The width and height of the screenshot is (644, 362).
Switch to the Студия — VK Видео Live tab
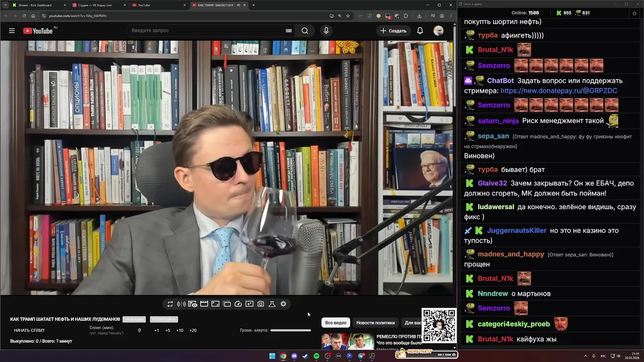99,5
